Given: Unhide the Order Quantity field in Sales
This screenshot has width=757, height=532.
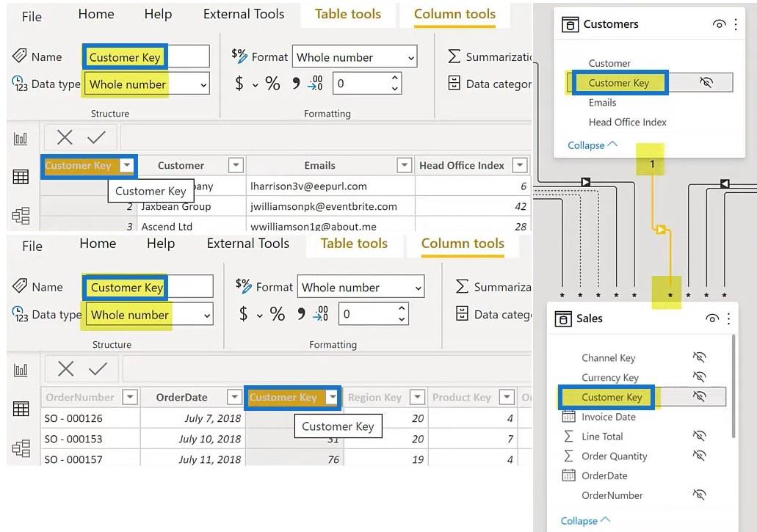Looking at the screenshot, I should 699,456.
